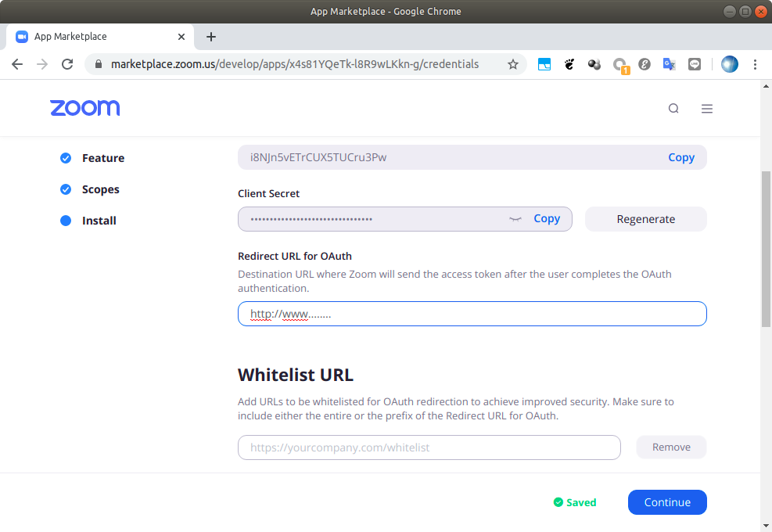
Task: Click the Client Secret field
Action: 404,219
